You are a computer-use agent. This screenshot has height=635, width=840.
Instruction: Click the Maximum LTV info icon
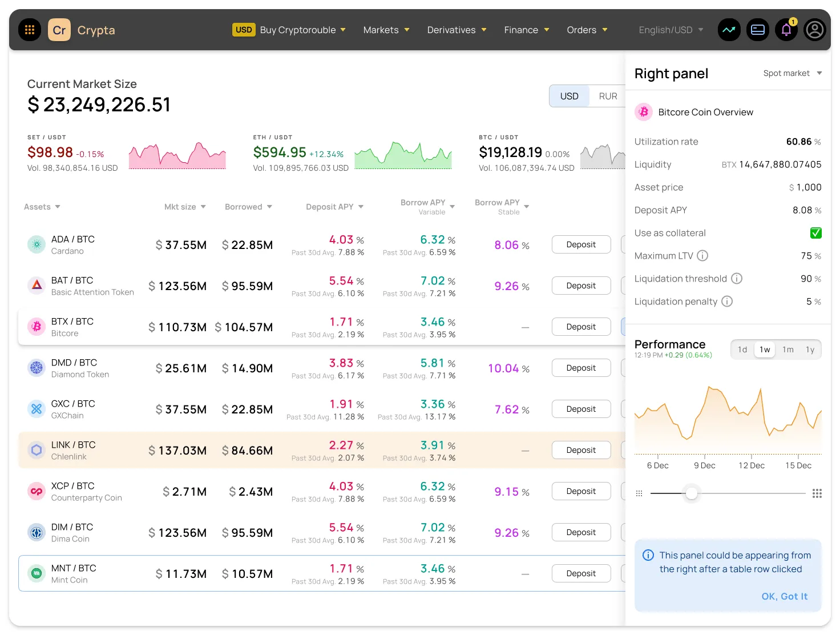[702, 256]
